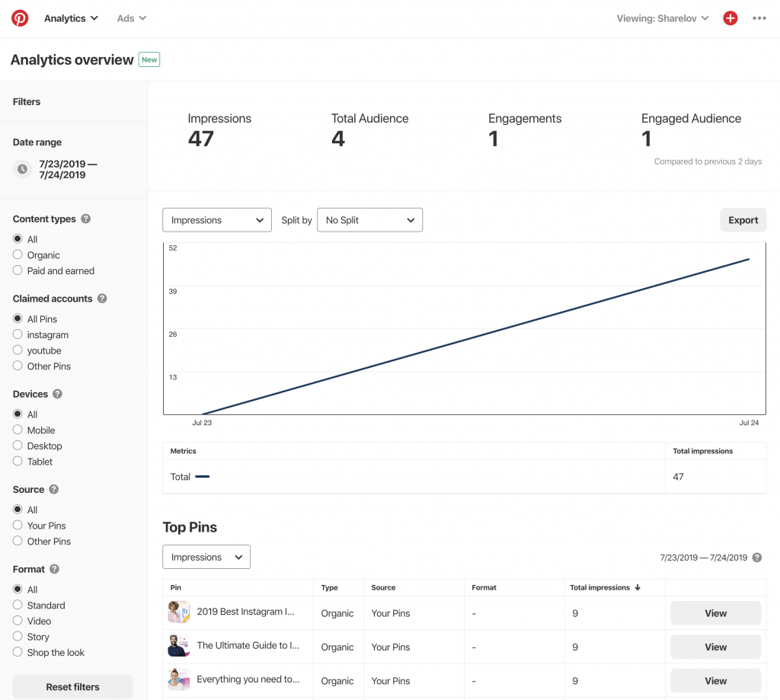The image size is (780, 700).
Task: Click the Pinterest logo
Action: pos(19,18)
